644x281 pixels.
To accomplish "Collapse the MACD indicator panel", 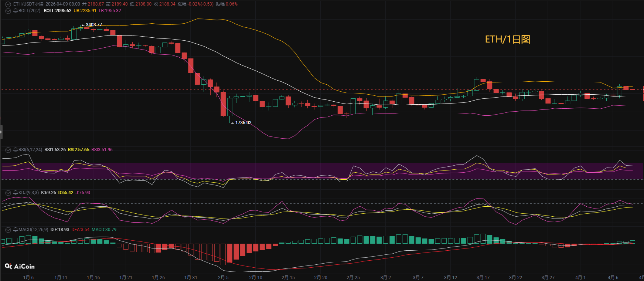I will [x=8, y=230].
